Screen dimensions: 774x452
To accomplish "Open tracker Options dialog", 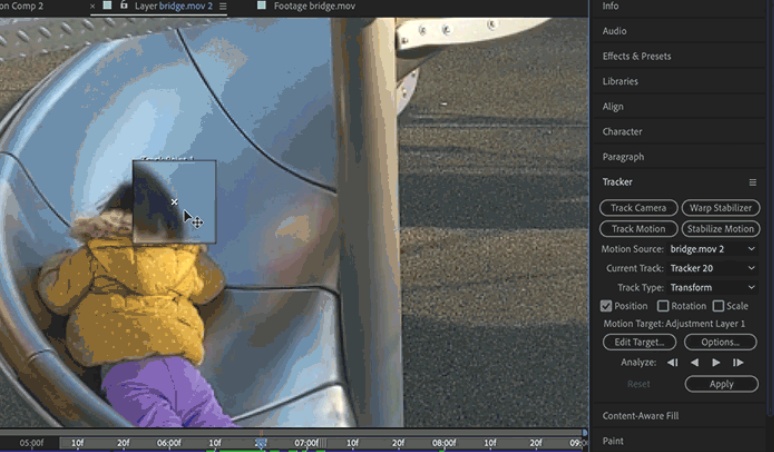I will tap(720, 342).
